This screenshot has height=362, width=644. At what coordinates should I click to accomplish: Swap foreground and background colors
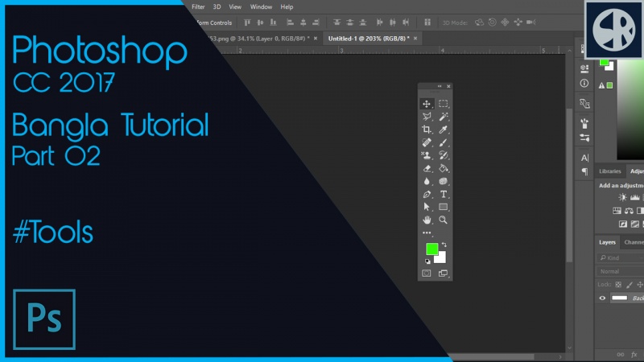click(x=444, y=245)
